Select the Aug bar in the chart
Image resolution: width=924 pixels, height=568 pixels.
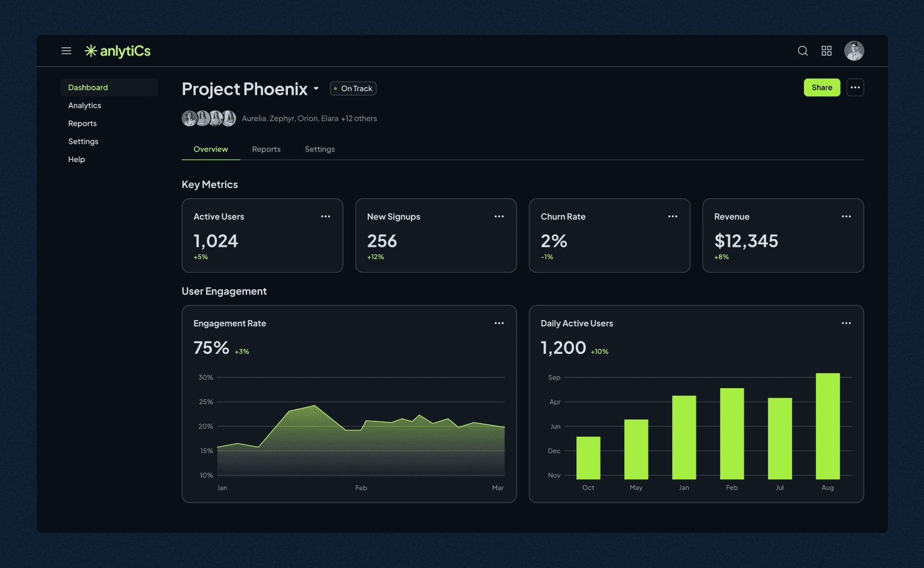[x=828, y=426]
